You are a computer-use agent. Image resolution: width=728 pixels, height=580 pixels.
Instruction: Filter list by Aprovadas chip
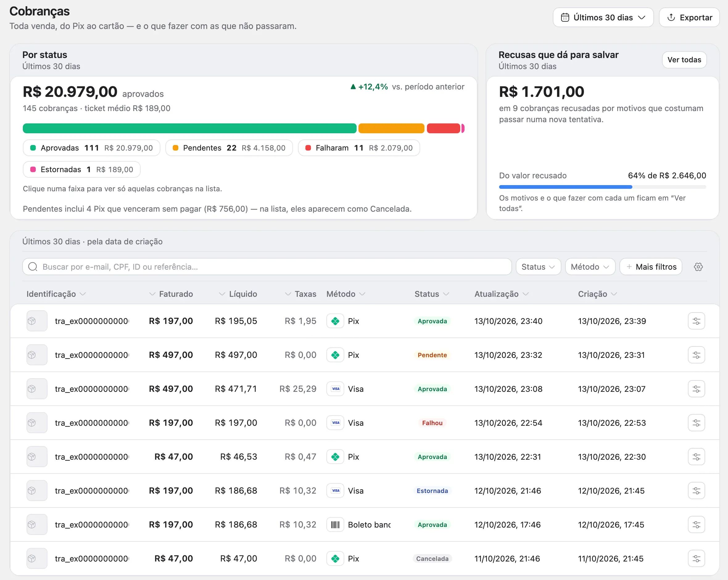pos(92,148)
